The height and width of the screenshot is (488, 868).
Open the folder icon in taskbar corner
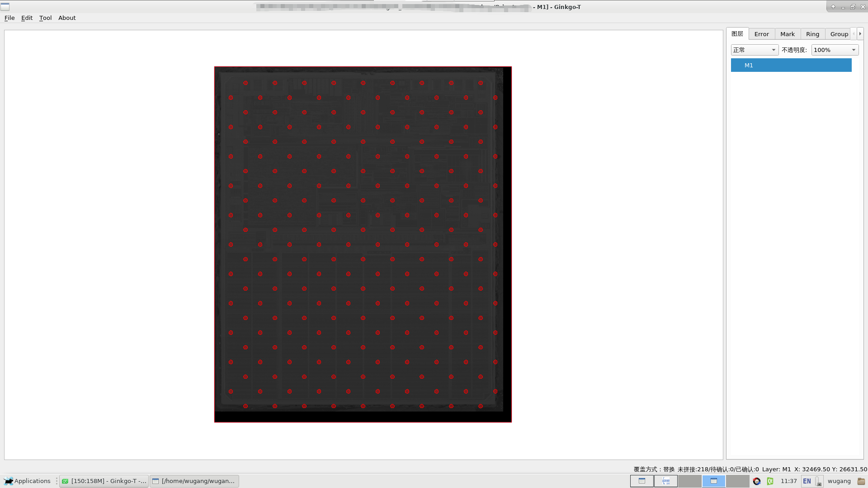pos(861,481)
